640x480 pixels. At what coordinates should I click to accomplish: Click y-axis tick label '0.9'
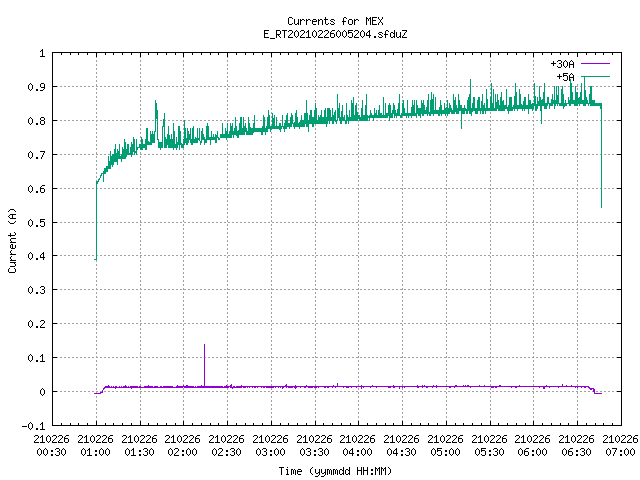[x=36, y=87]
